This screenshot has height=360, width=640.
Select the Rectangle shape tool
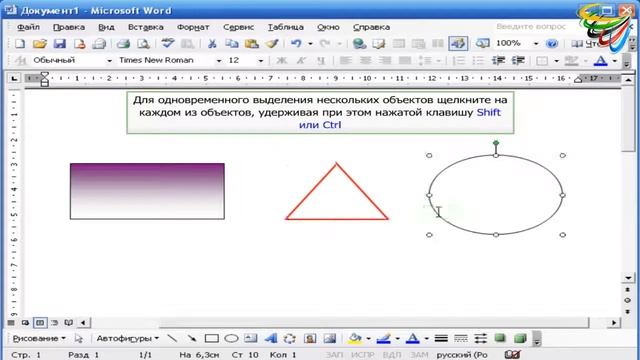click(211, 338)
